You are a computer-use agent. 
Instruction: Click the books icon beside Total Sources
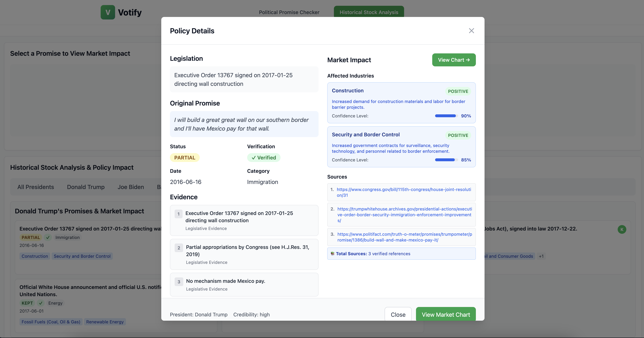[332, 254]
